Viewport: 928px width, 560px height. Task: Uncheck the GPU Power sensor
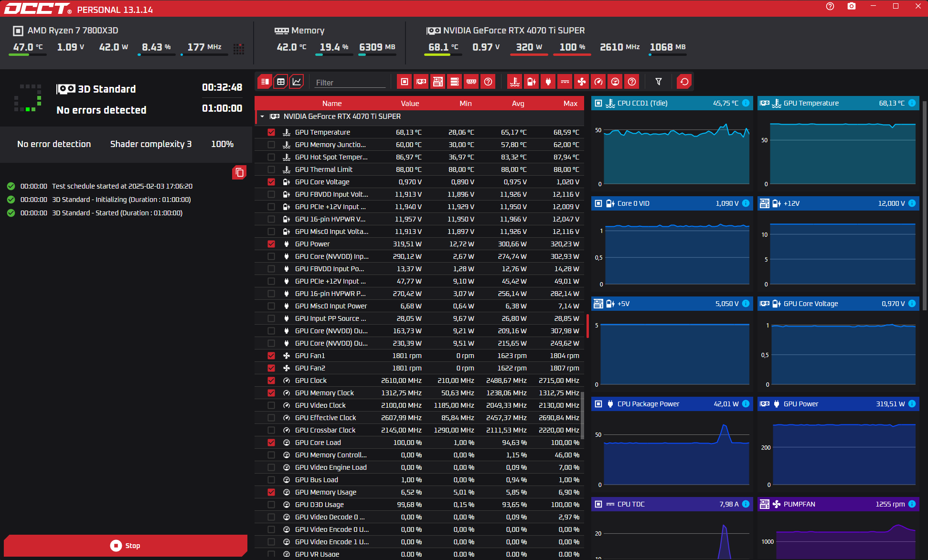pos(271,244)
